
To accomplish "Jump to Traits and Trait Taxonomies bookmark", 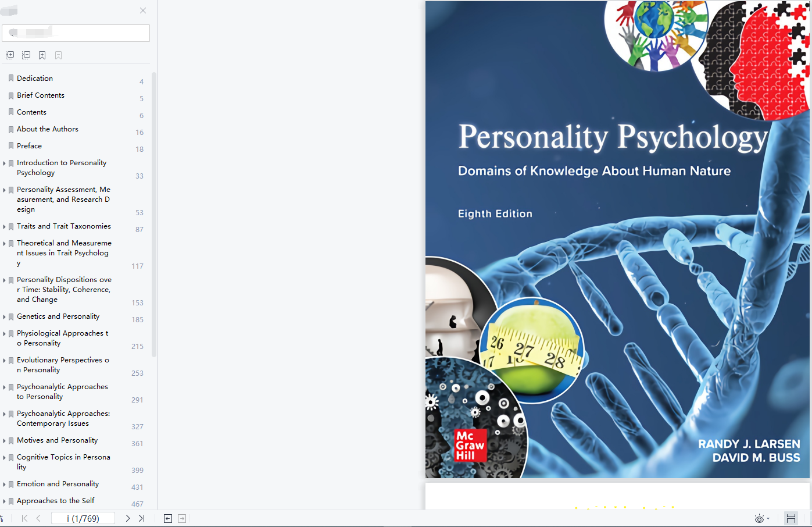I will (64, 226).
